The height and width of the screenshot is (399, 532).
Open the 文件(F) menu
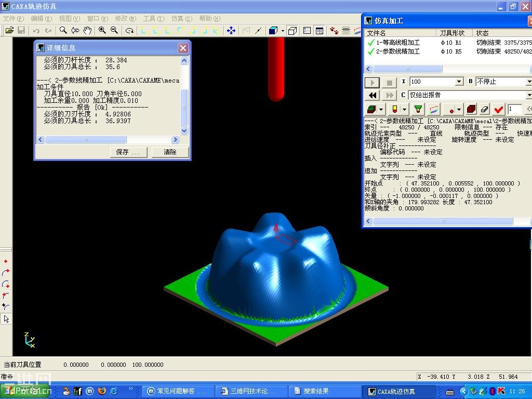click(x=14, y=18)
